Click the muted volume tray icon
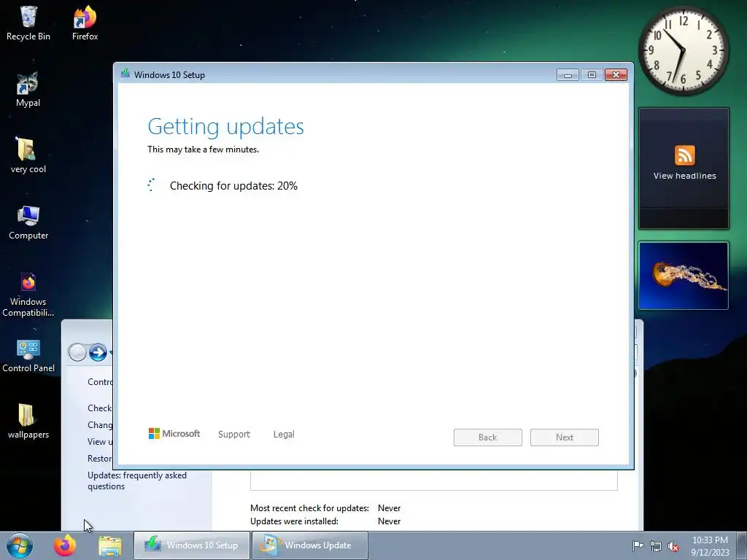The height and width of the screenshot is (560, 747). 673,546
